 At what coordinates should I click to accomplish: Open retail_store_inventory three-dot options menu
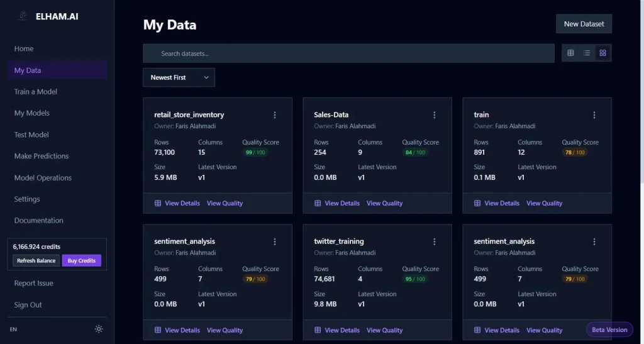tap(275, 115)
